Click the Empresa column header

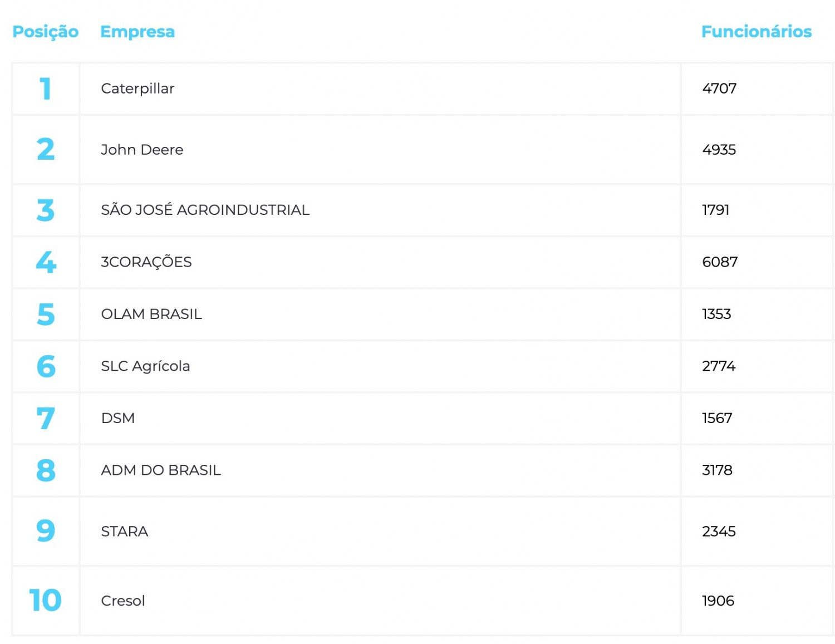point(137,32)
